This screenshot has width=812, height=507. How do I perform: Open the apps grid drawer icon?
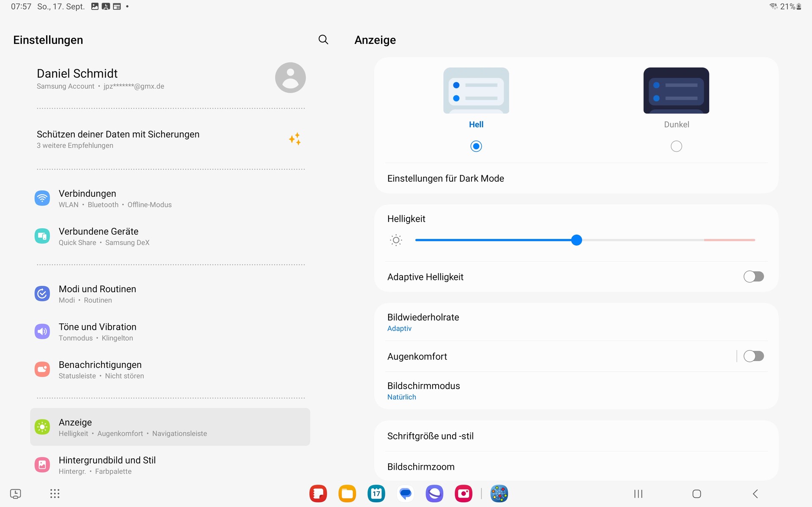[x=55, y=493]
